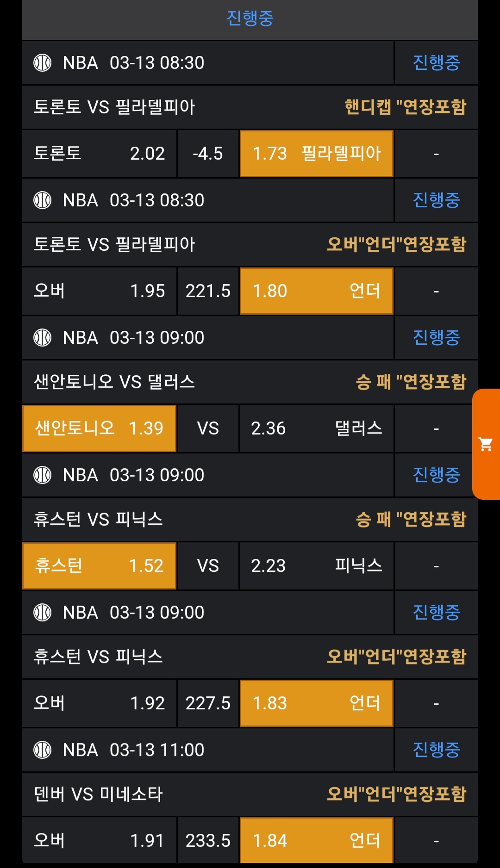Viewport: 500px width, 868px height.
Task: Click basketball icon on San Antonio match
Action: (x=43, y=338)
